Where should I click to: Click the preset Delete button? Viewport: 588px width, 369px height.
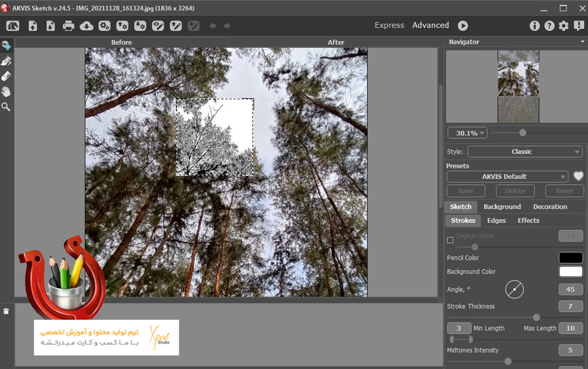[515, 191]
